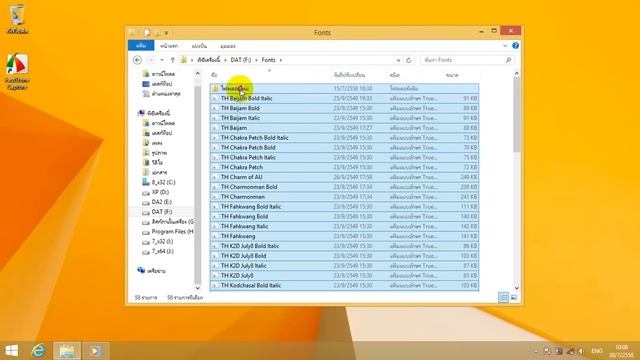Select TH K2D July8 Bold font
The height and width of the screenshot is (360, 640).
(x=344, y=256)
